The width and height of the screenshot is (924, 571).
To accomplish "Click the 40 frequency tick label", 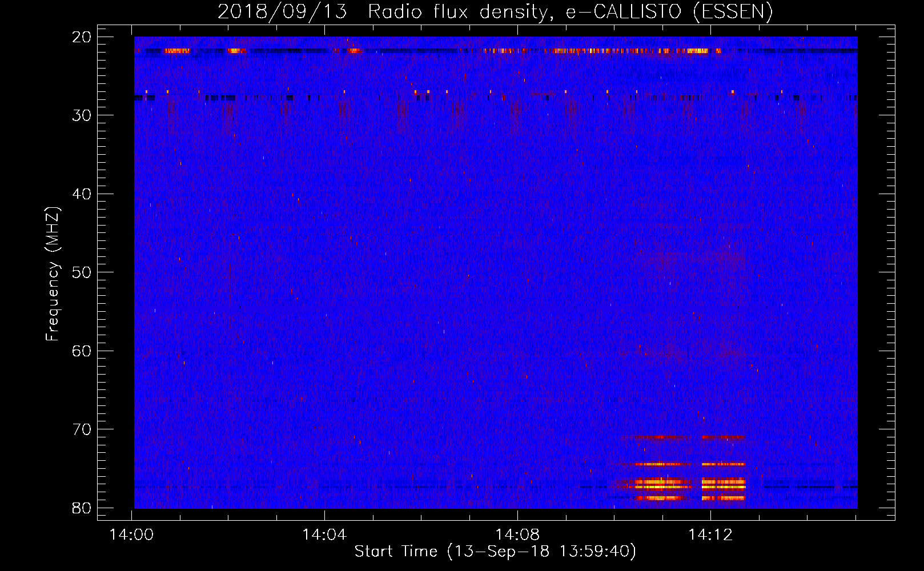I will tap(82, 194).
